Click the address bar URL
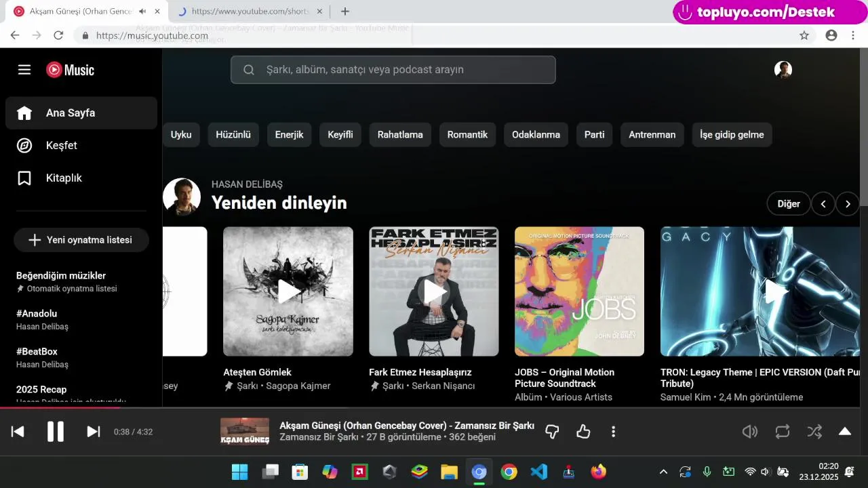This screenshot has height=488, width=868. (x=152, y=35)
